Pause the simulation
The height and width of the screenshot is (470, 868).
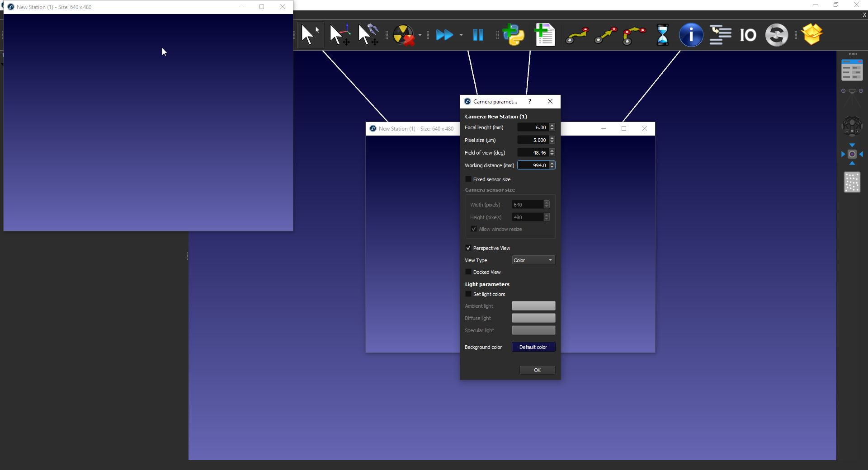(x=478, y=35)
